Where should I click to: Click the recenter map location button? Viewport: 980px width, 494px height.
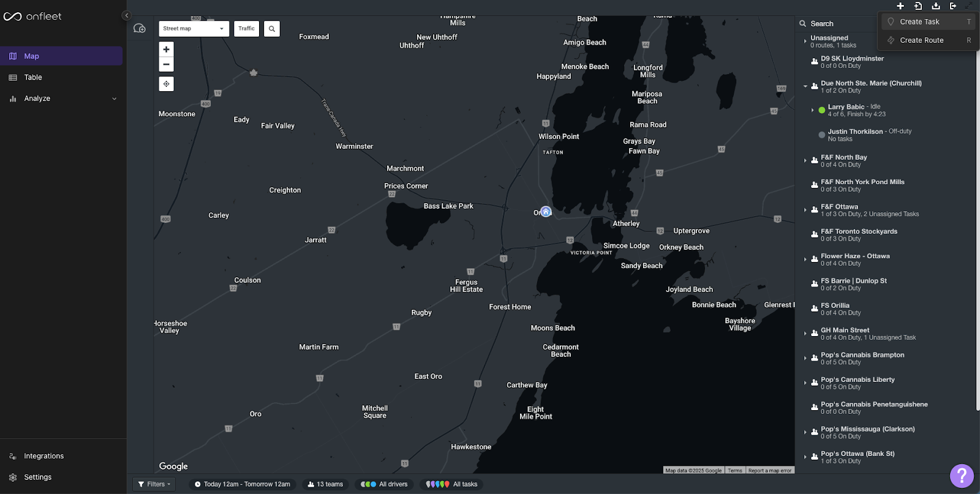(x=166, y=84)
